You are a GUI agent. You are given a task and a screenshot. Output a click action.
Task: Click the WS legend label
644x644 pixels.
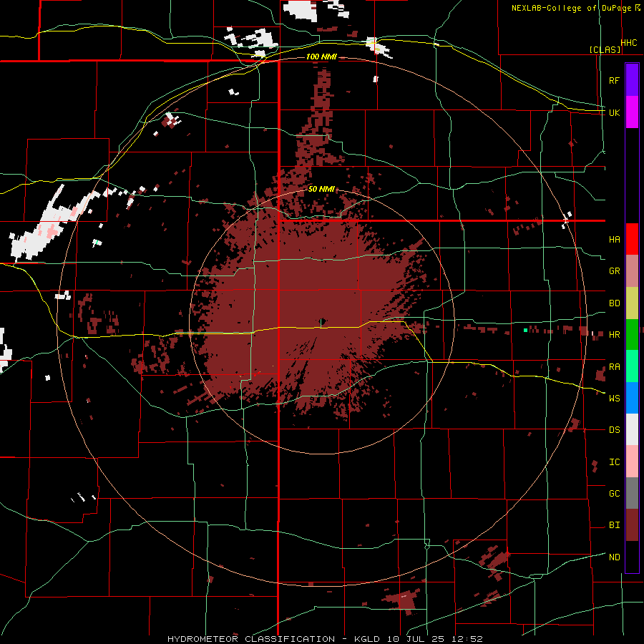pos(614,399)
